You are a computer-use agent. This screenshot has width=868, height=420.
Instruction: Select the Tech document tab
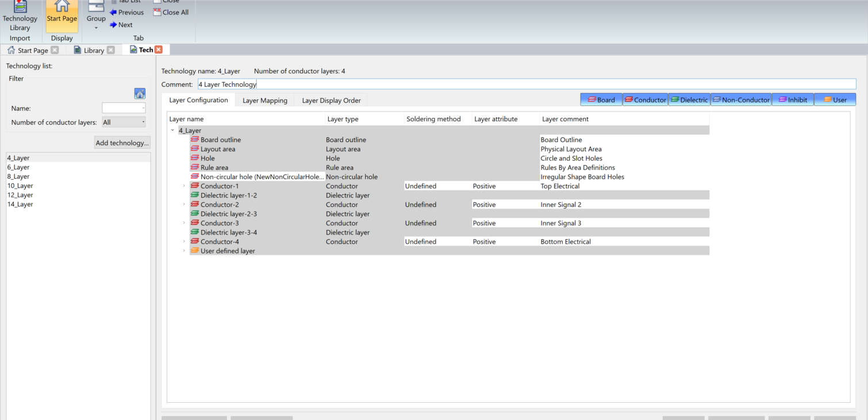click(146, 50)
